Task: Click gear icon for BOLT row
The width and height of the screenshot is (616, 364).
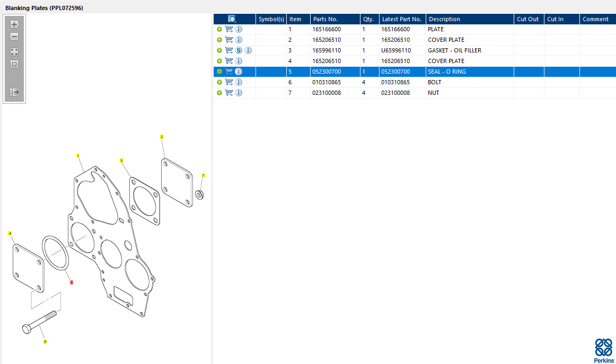Action: click(219, 82)
